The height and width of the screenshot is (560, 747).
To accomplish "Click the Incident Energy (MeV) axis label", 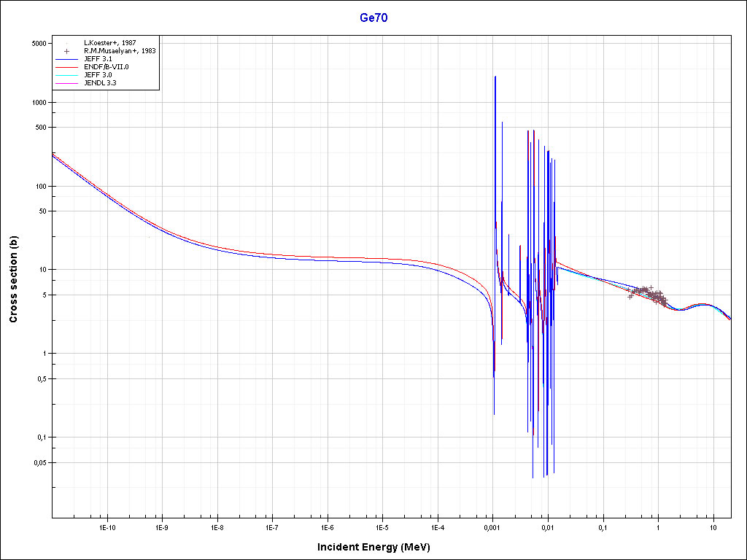I will (x=379, y=547).
